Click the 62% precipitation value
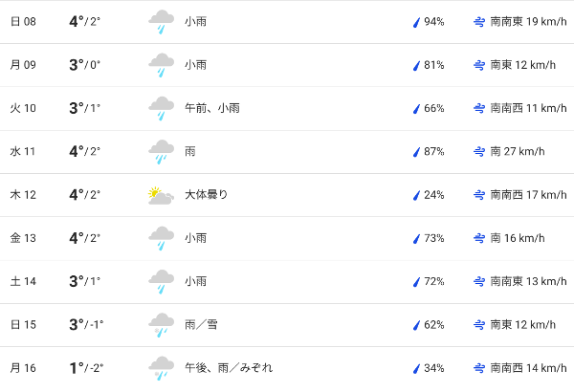The image size is (574, 392). (x=434, y=325)
